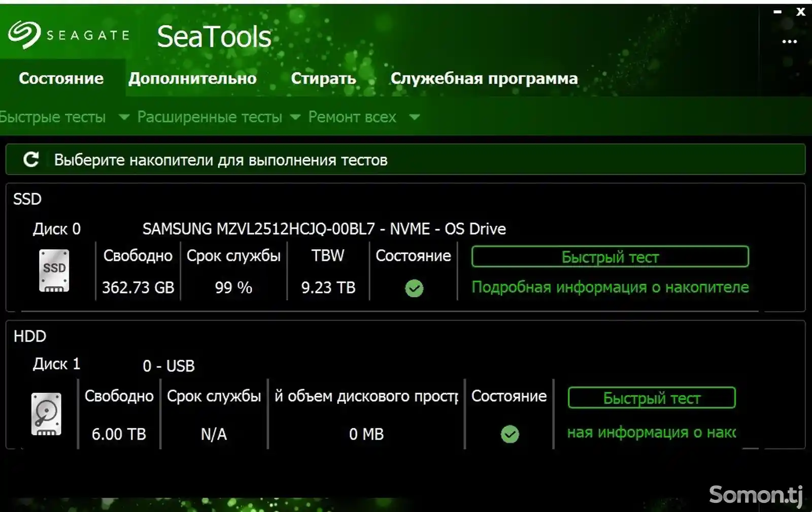Click the 99 % service life value
Screen dimensions: 812x512
point(233,288)
